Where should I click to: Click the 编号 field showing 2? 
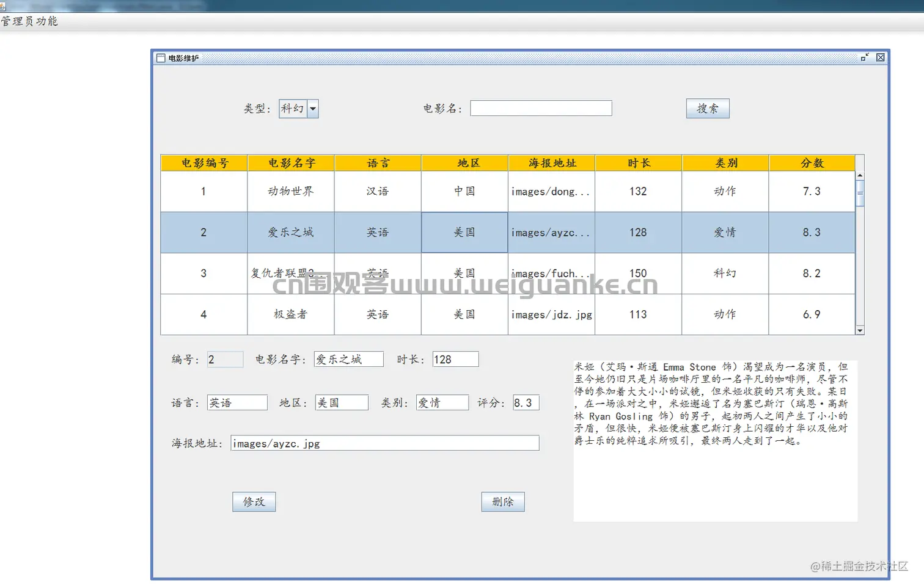coord(225,360)
